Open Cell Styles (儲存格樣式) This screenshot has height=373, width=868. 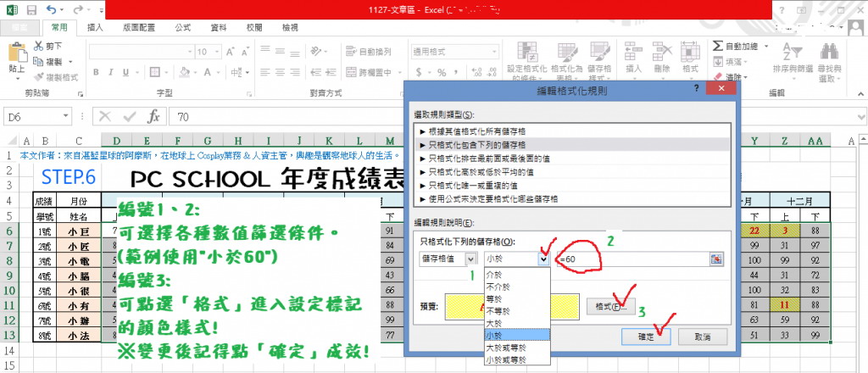599,62
